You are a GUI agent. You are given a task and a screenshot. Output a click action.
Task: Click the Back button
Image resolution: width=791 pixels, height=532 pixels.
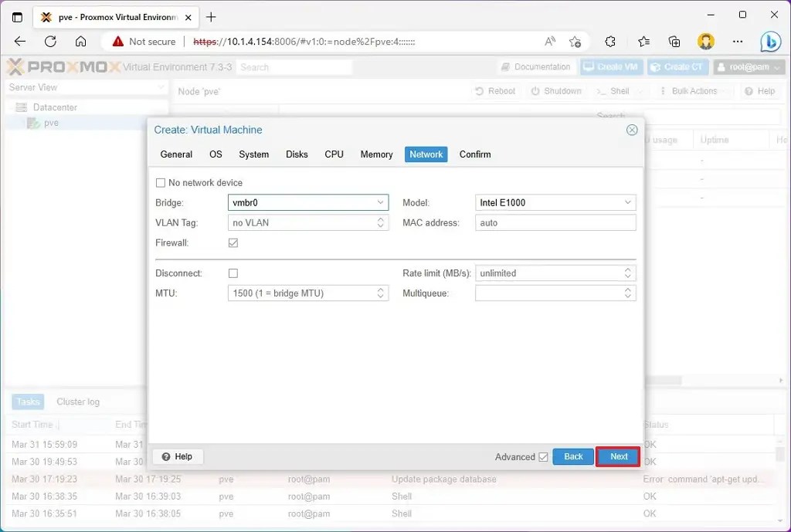[x=572, y=456]
